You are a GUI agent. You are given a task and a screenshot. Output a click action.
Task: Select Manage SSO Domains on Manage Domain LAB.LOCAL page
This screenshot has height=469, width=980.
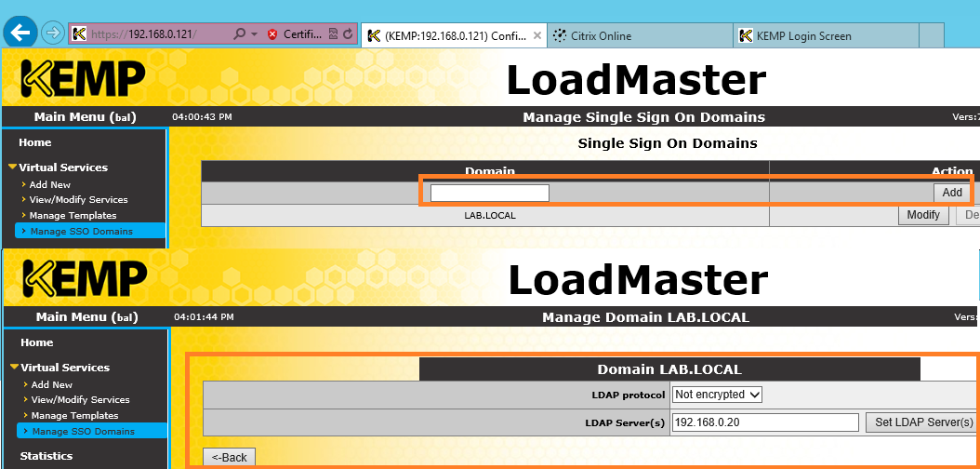[92, 431]
